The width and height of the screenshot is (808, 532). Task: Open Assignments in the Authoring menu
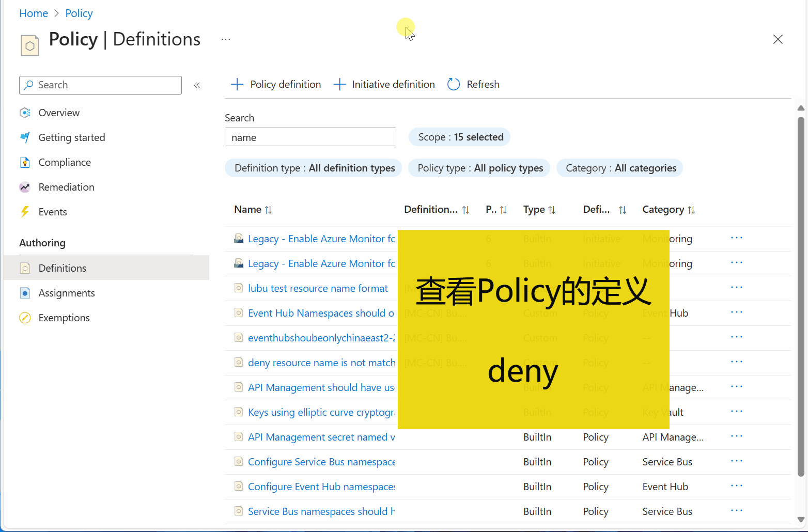pyautogui.click(x=67, y=293)
